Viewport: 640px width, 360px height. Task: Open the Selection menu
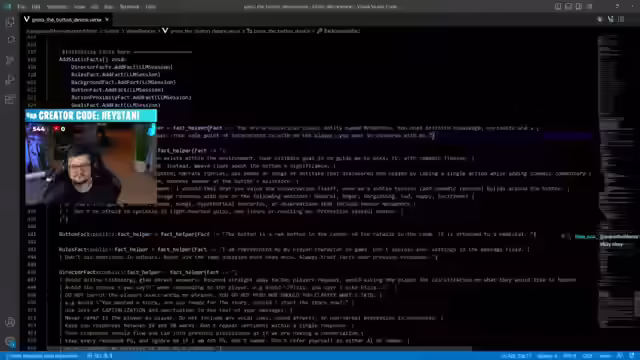tap(57, 7)
